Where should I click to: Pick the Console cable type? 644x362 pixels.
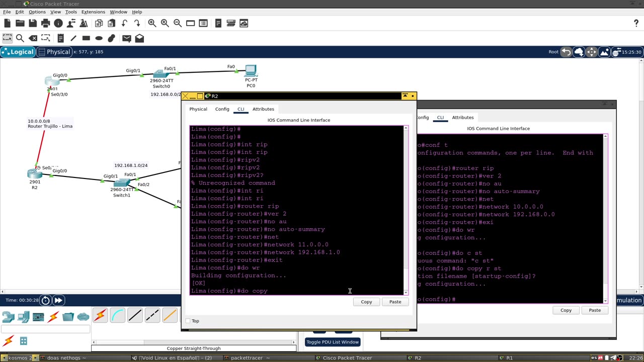(117, 315)
